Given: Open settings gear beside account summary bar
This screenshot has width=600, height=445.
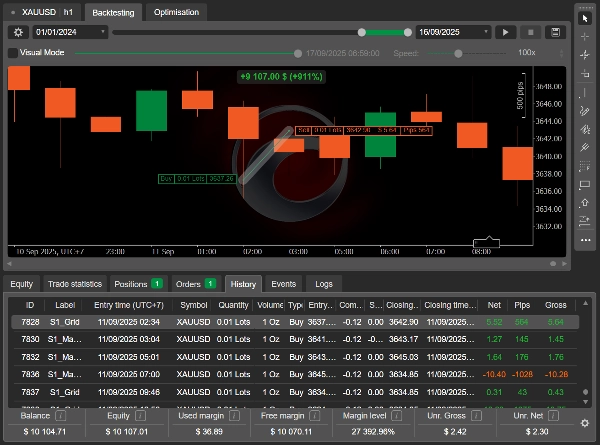Looking at the screenshot, I should 585,423.
